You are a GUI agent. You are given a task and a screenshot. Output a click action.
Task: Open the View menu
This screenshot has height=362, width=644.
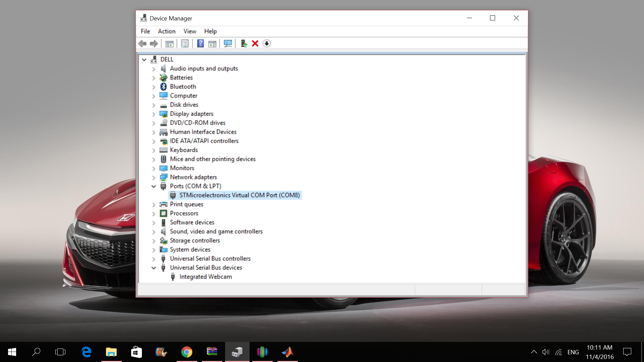point(190,31)
